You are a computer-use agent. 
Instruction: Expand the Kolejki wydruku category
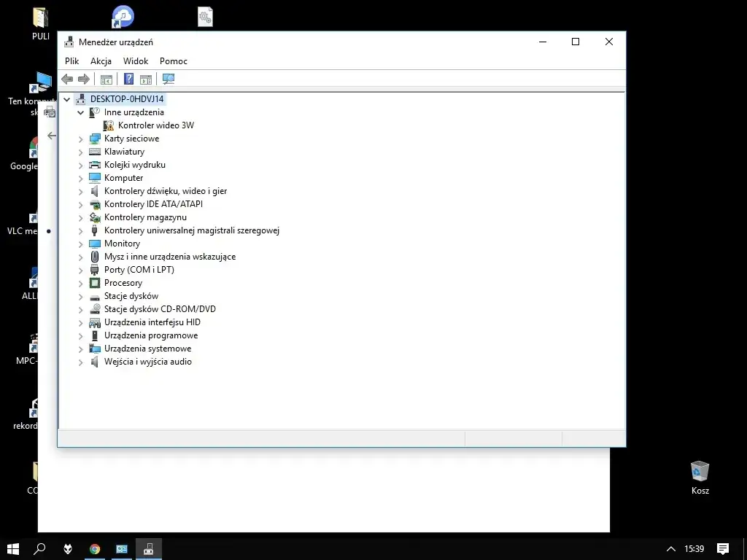(80, 166)
